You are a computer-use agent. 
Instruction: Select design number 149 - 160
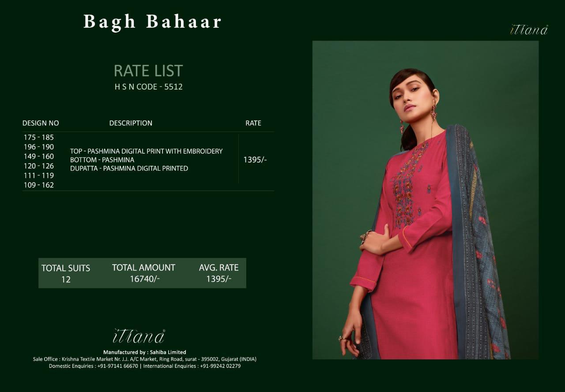click(x=39, y=157)
